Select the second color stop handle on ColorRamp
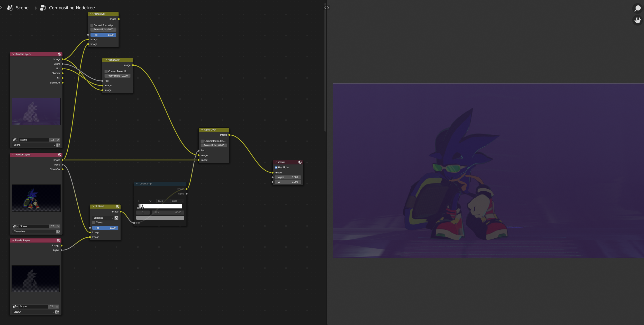Image resolution: width=644 pixels, height=325 pixels. point(142,207)
